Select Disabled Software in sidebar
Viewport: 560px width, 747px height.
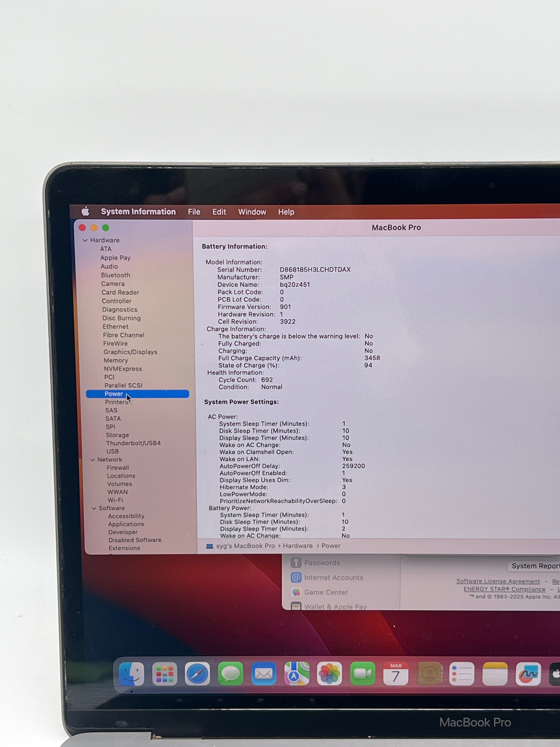click(135, 540)
